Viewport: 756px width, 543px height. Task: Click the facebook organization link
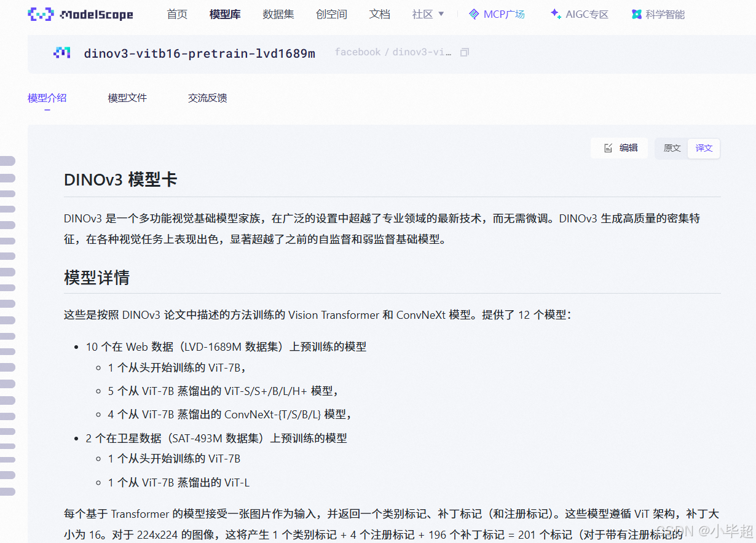click(x=358, y=52)
